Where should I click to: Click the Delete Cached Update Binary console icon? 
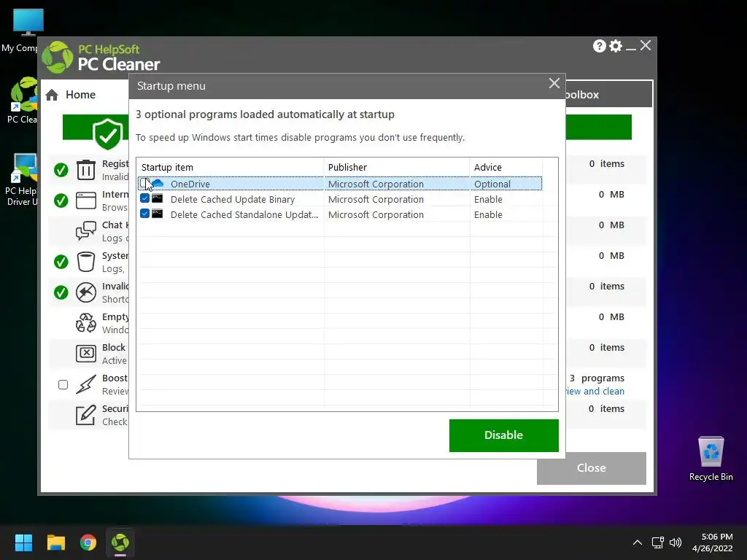(x=158, y=198)
